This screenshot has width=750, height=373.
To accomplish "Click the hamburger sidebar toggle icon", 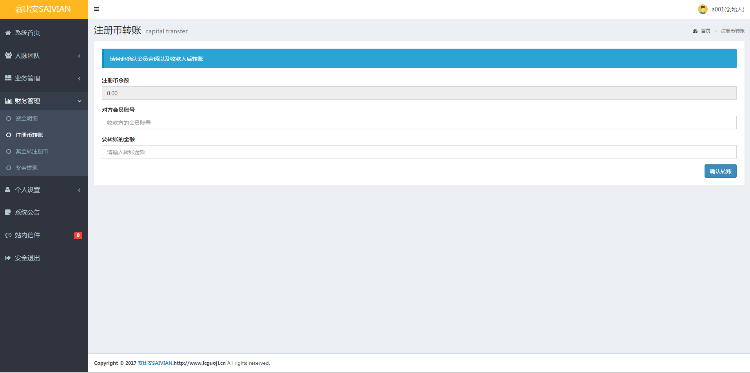I will (97, 9).
